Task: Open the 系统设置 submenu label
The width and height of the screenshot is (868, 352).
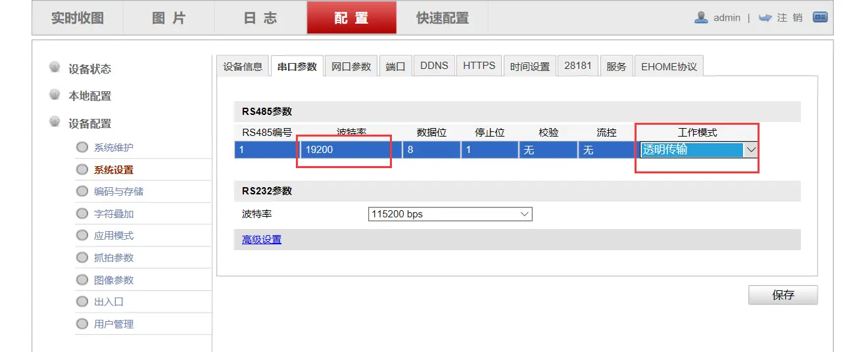Action: click(114, 170)
